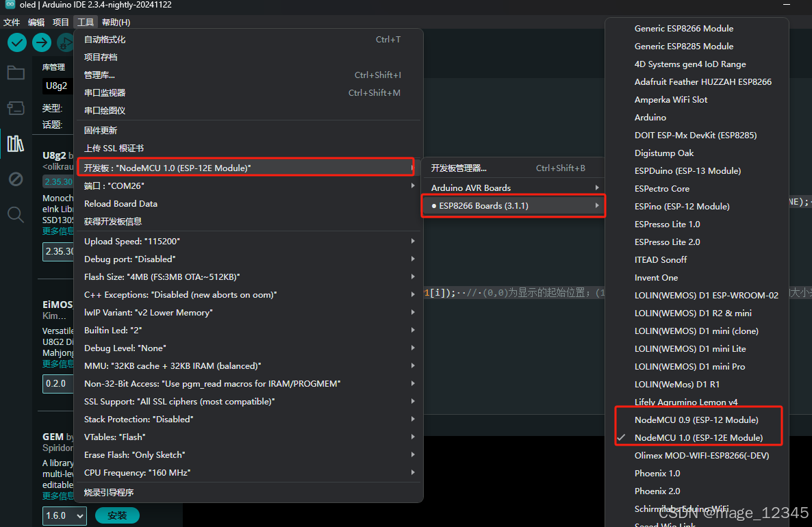Expand MMU cache/IRAM submenu
The width and height of the screenshot is (812, 527).
[249, 366]
